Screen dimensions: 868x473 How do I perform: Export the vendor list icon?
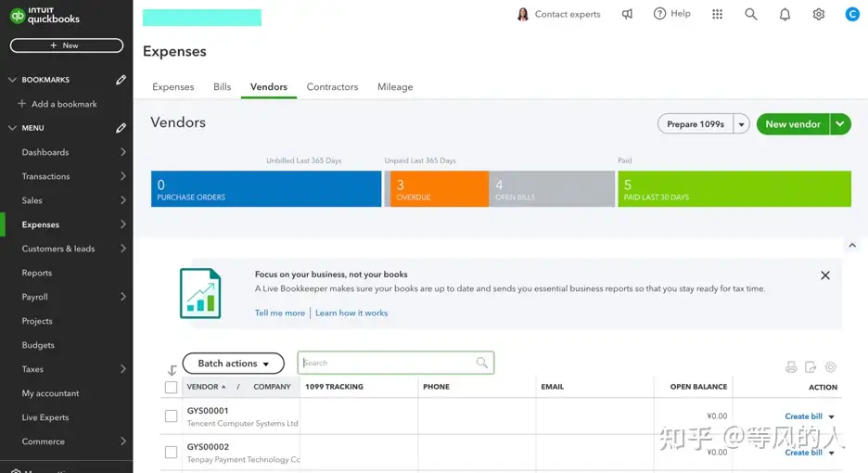pos(811,366)
